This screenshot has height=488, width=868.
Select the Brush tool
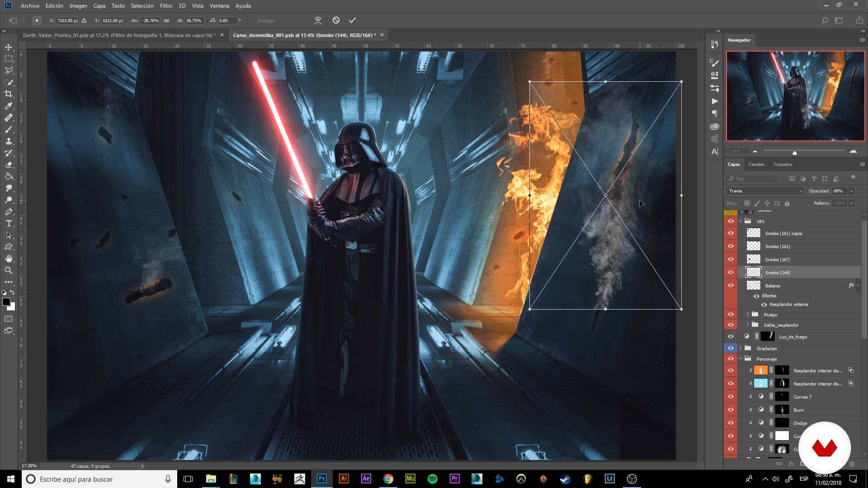coord(9,129)
